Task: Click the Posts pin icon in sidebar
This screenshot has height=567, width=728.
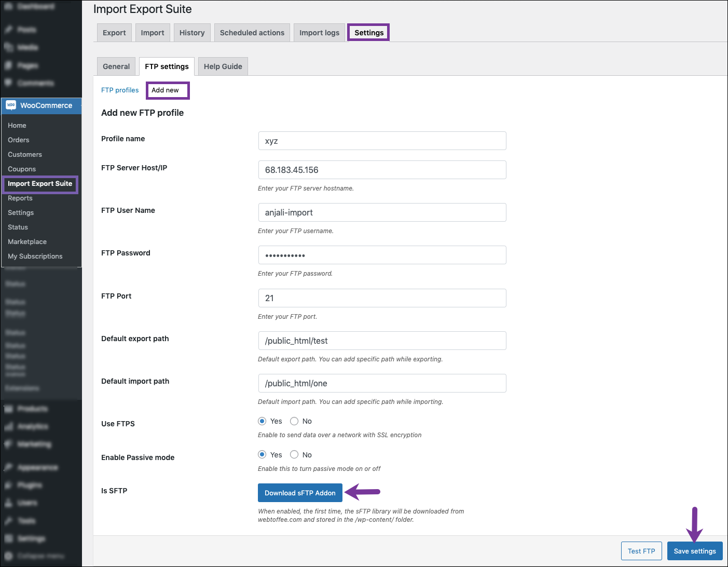Action: coord(8,30)
